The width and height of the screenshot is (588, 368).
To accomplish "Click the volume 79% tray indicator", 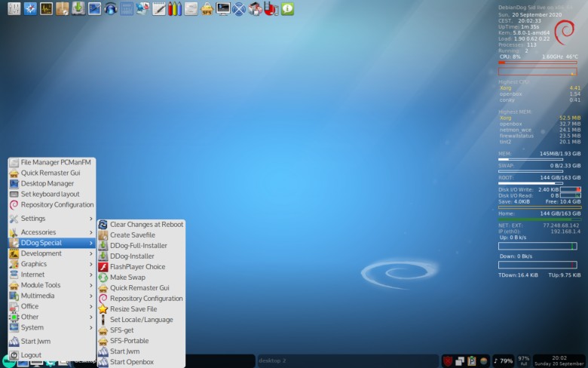I will pos(503,360).
